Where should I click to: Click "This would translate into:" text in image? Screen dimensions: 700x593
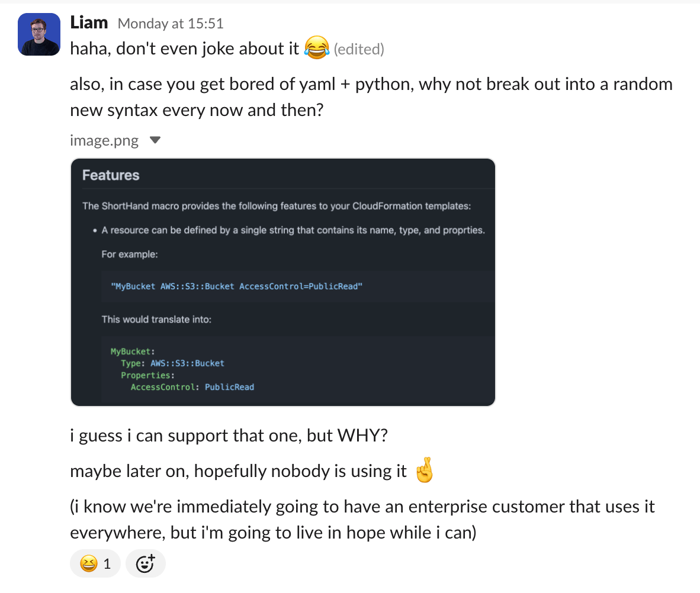tap(156, 319)
